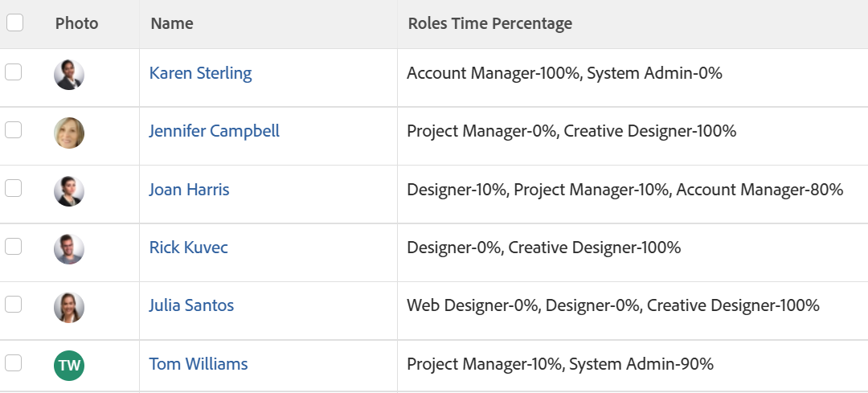This screenshot has height=393, width=868.
Task: Click Jennifer Campbell's profile photo
Action: coord(69,133)
